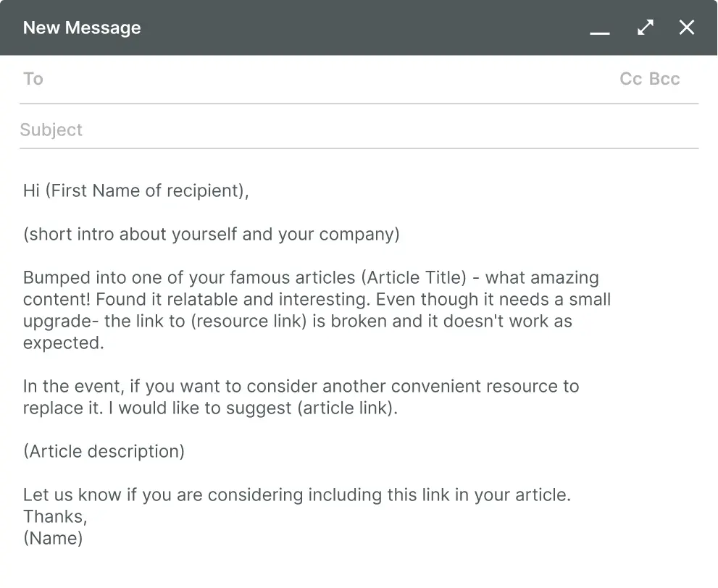Click the To recipient field
Screen dimensions: 718x588
click(217, 78)
